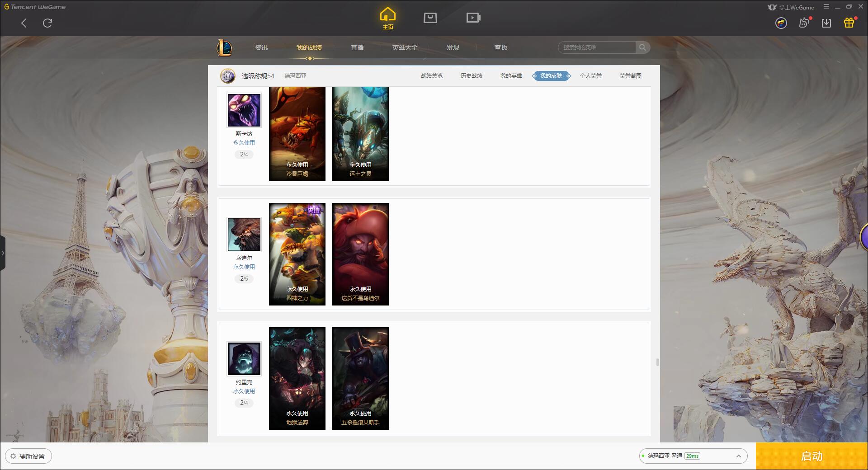
Task: Click the 远土之灵 skin card
Action: tap(360, 134)
